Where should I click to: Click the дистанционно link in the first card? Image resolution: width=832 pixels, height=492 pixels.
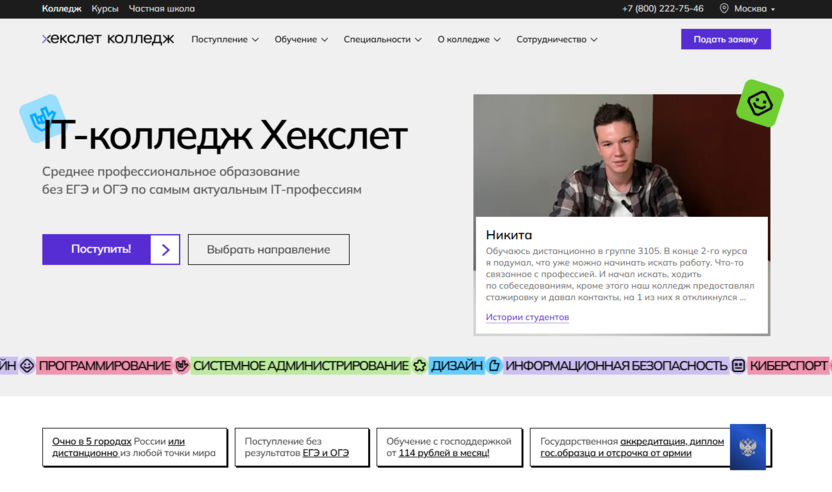pyautogui.click(x=85, y=453)
